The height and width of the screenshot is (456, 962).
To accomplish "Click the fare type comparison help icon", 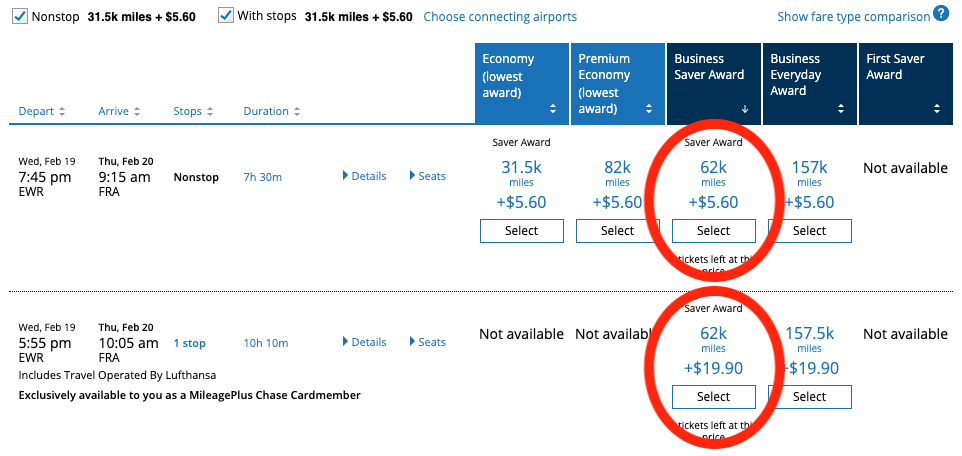I will 941,14.
